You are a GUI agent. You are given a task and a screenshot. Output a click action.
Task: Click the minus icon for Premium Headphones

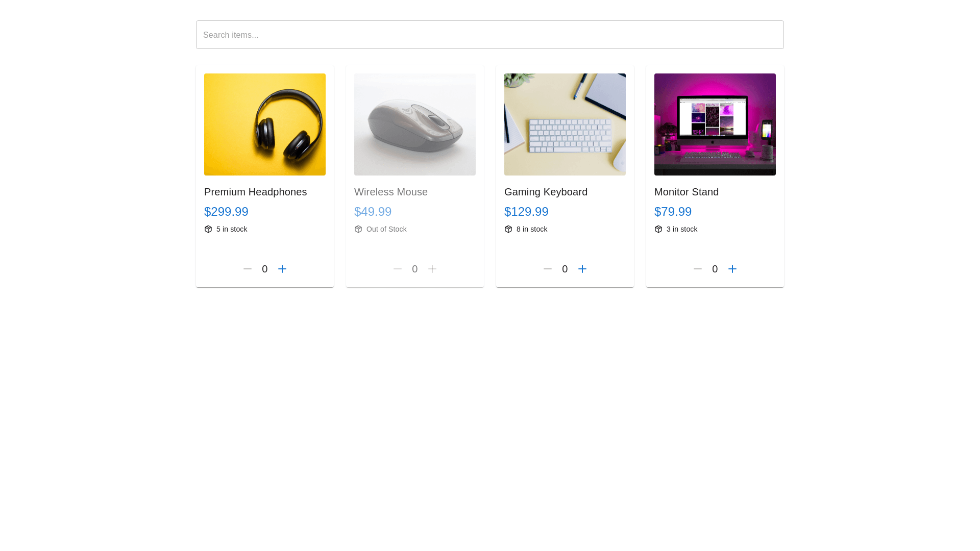pos(247,269)
